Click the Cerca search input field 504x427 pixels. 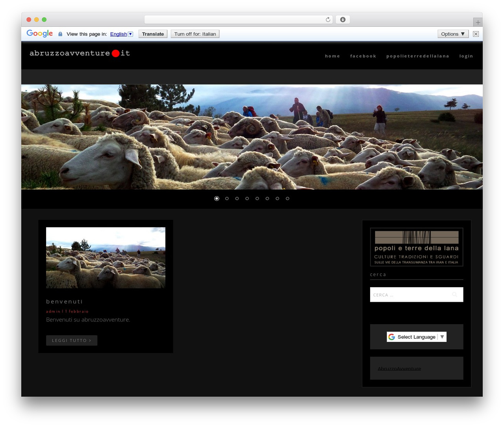(417, 295)
